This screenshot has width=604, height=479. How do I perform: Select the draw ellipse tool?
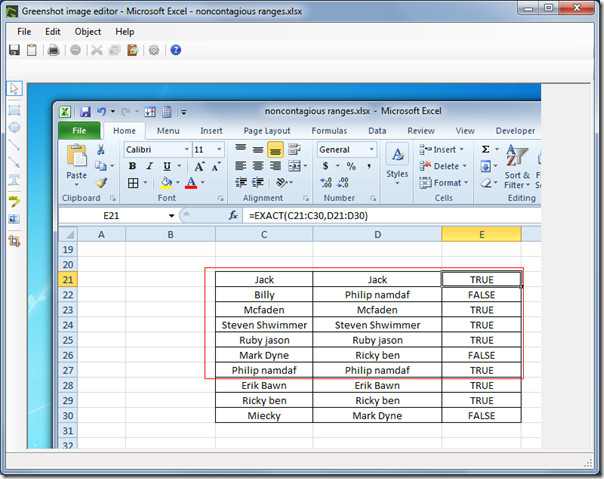[x=14, y=128]
